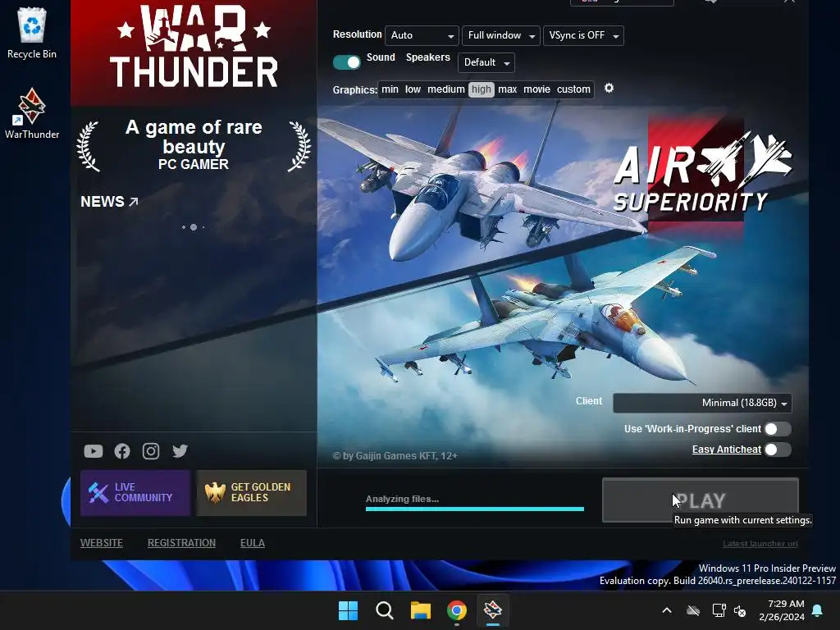Click the news carousel center dot
The height and width of the screenshot is (630, 840).
pos(194,227)
